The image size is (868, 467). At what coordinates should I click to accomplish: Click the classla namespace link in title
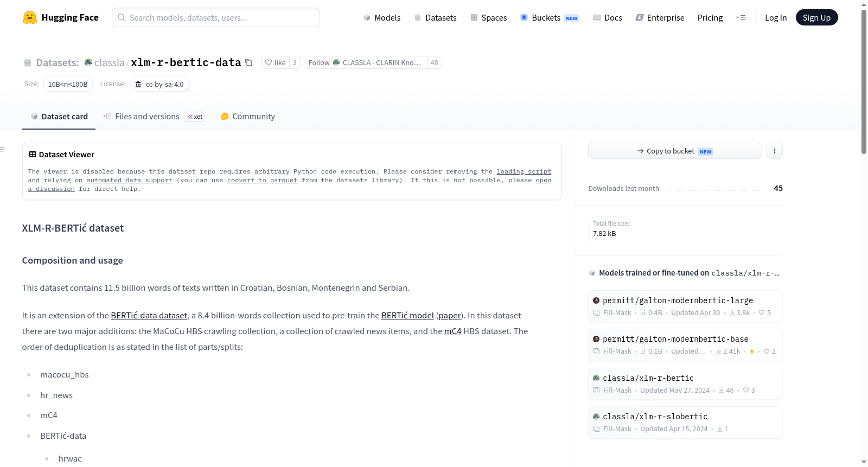click(109, 62)
